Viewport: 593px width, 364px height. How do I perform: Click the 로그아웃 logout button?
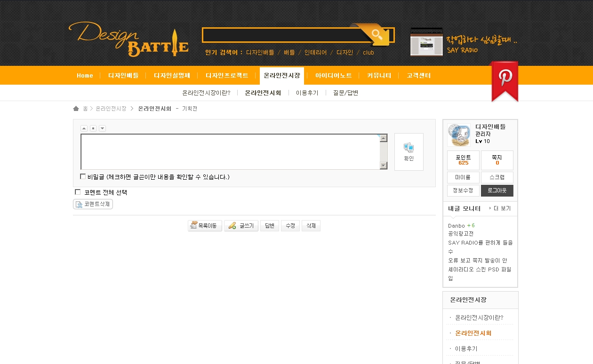[497, 190]
